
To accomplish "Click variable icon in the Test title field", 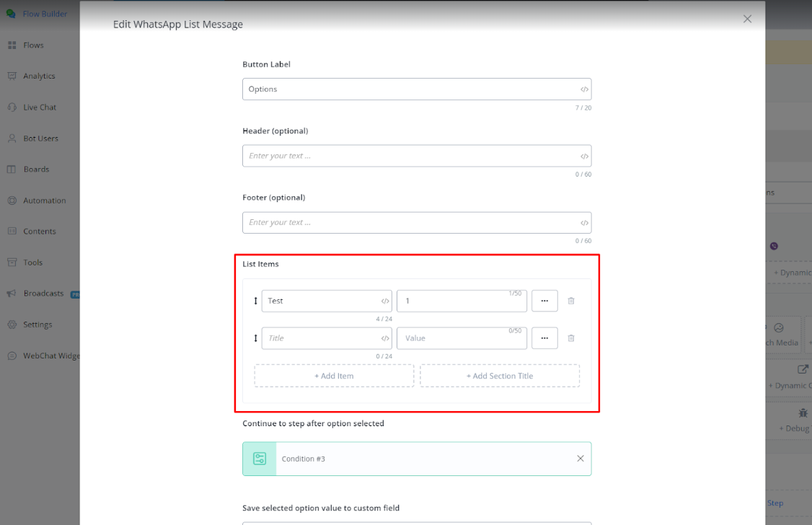I will 385,301.
